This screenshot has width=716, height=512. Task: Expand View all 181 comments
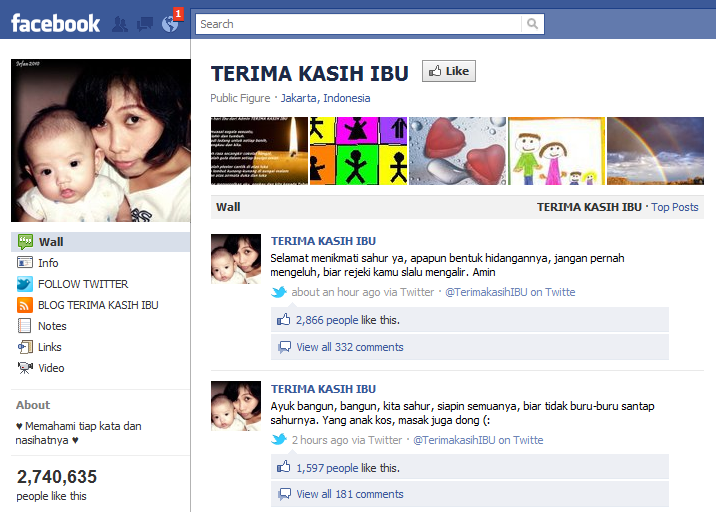click(349, 494)
